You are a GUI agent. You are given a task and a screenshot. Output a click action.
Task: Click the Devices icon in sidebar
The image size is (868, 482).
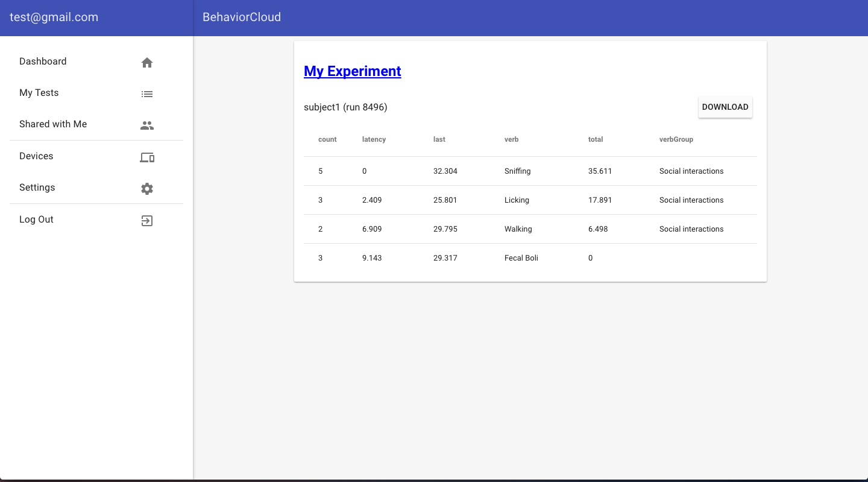(147, 157)
